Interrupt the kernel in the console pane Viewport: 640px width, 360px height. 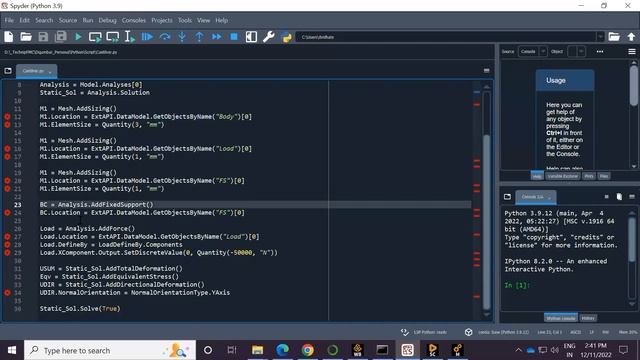click(607, 197)
